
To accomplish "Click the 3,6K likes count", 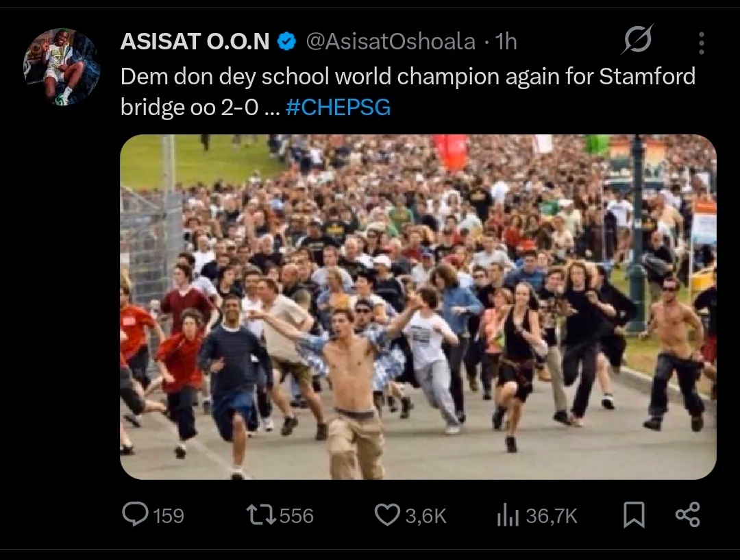I will pyautogui.click(x=425, y=516).
